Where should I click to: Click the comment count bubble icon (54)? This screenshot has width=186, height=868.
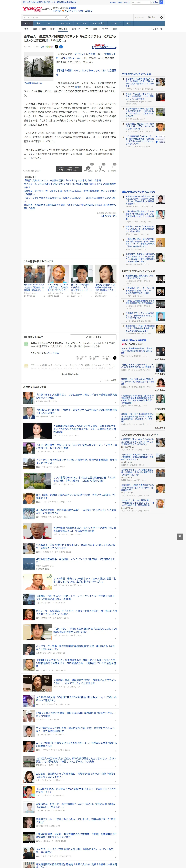pyautogui.click(x=43, y=47)
